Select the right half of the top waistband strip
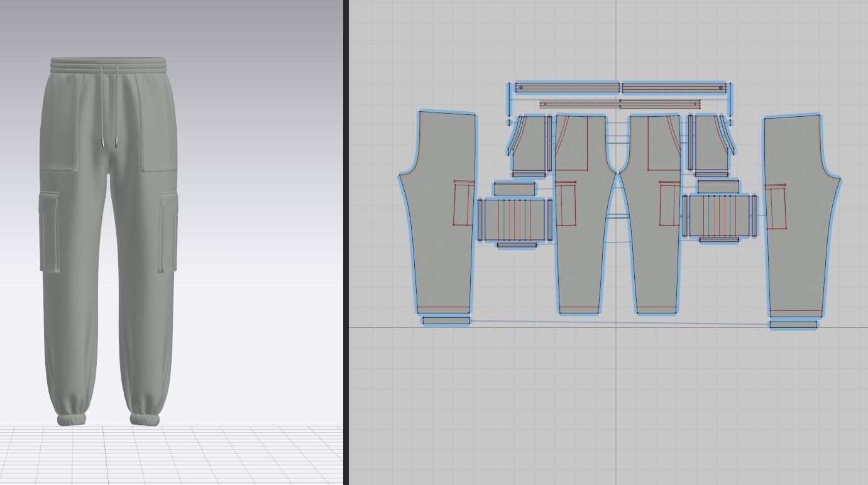Image resolution: width=868 pixels, height=485 pixels. pyautogui.click(x=674, y=88)
